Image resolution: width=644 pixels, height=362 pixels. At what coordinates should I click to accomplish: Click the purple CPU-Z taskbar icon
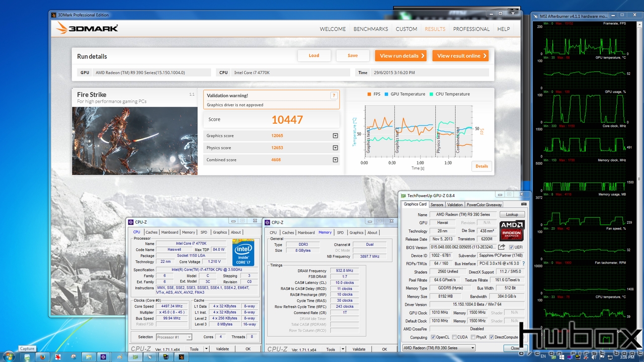click(x=104, y=357)
